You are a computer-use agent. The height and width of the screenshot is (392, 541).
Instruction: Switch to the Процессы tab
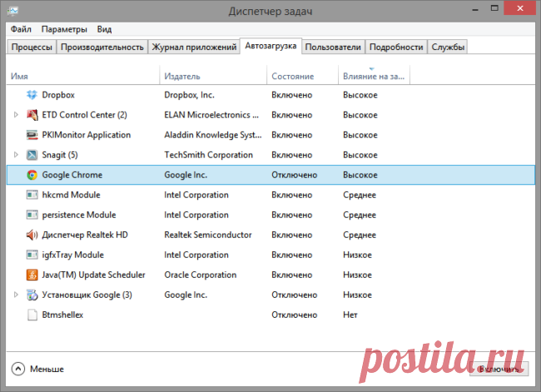click(32, 47)
